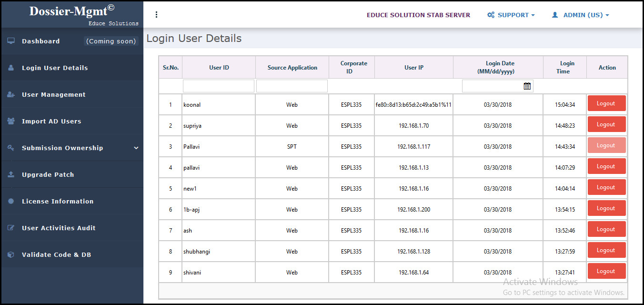The height and width of the screenshot is (305, 644).
Task: Open User Management from sidebar
Action: tap(53, 94)
